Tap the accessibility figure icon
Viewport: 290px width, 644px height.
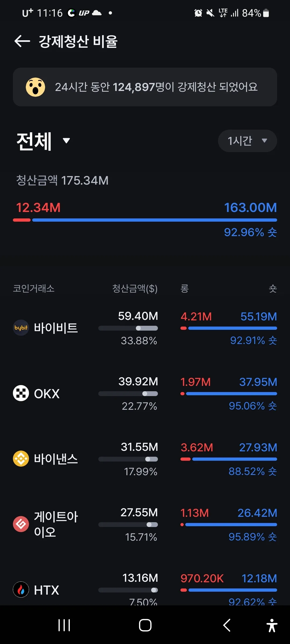(272, 625)
